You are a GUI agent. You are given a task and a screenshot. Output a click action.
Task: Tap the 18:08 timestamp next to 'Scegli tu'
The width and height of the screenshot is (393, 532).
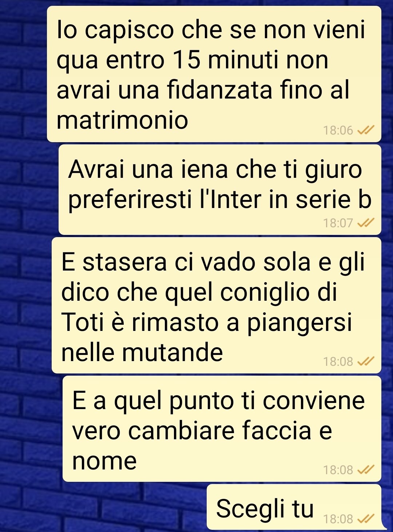(x=338, y=519)
